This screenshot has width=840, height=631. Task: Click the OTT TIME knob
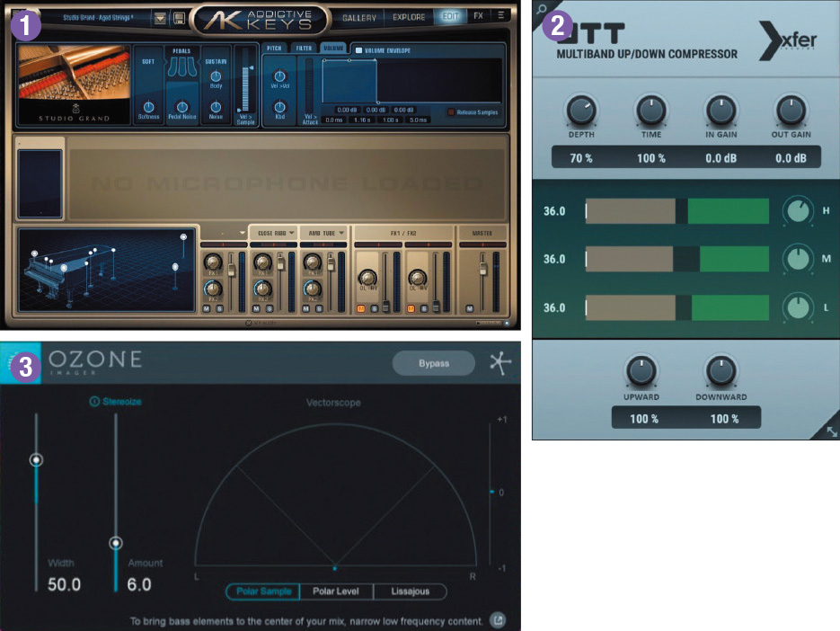click(651, 110)
